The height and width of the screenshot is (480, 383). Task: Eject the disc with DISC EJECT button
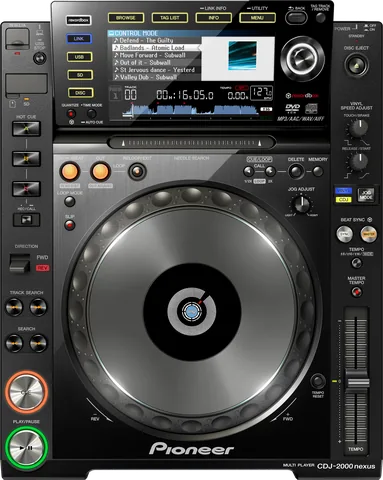coord(356,65)
